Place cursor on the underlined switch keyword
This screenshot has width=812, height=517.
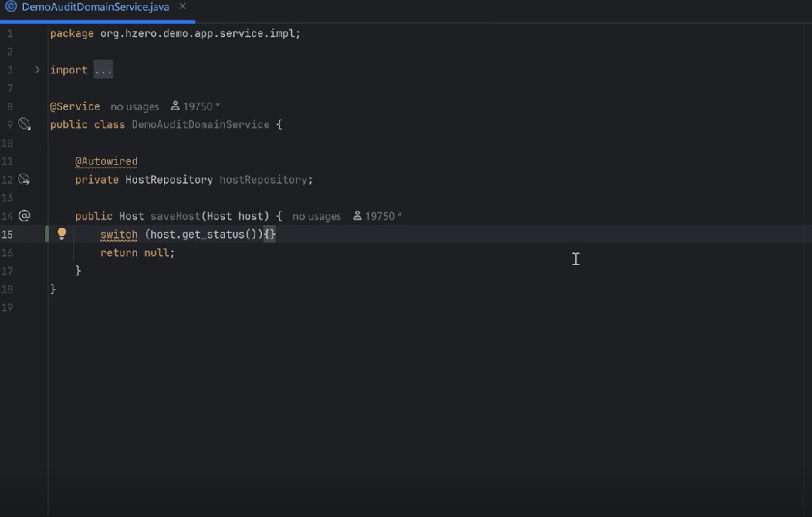[119, 235]
